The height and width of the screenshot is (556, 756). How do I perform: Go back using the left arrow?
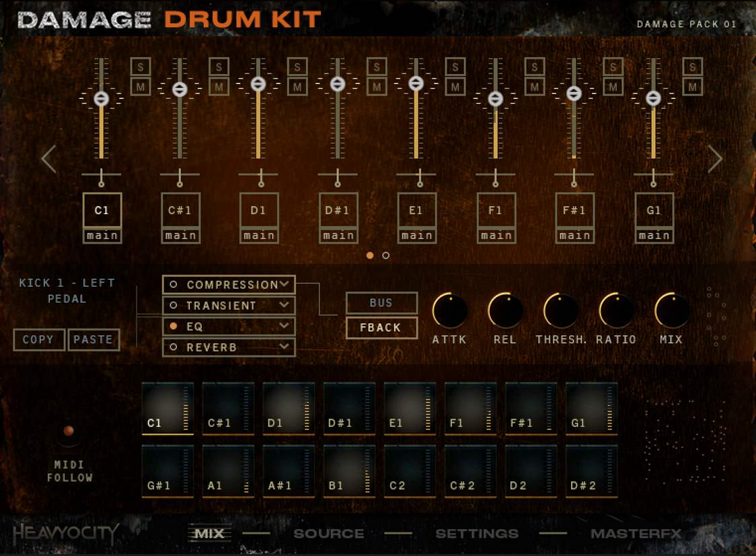(48, 158)
